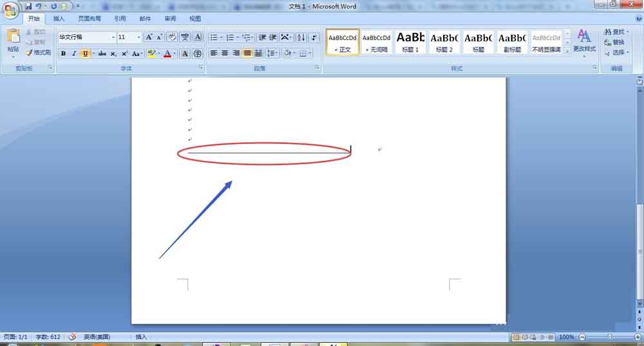
Task: Click the sort (A-Z) icon
Action: tap(301, 37)
